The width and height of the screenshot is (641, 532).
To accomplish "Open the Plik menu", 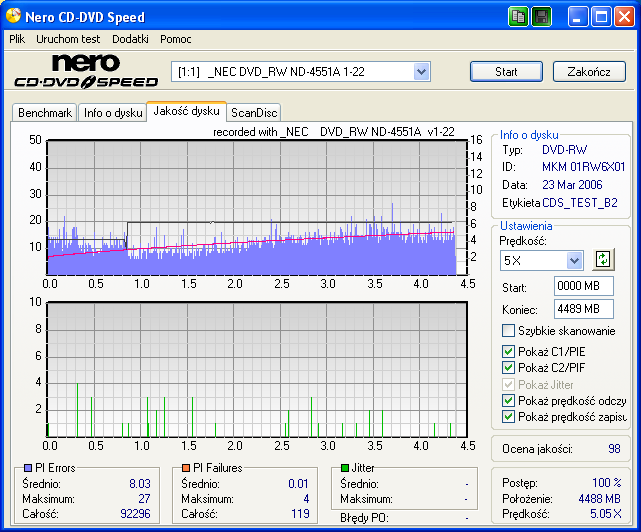I will pyautogui.click(x=17, y=39).
